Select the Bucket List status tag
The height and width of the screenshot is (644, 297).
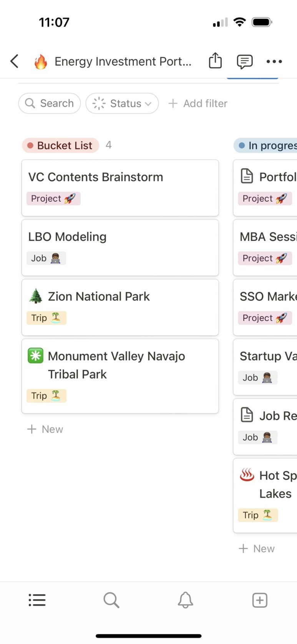click(x=61, y=145)
